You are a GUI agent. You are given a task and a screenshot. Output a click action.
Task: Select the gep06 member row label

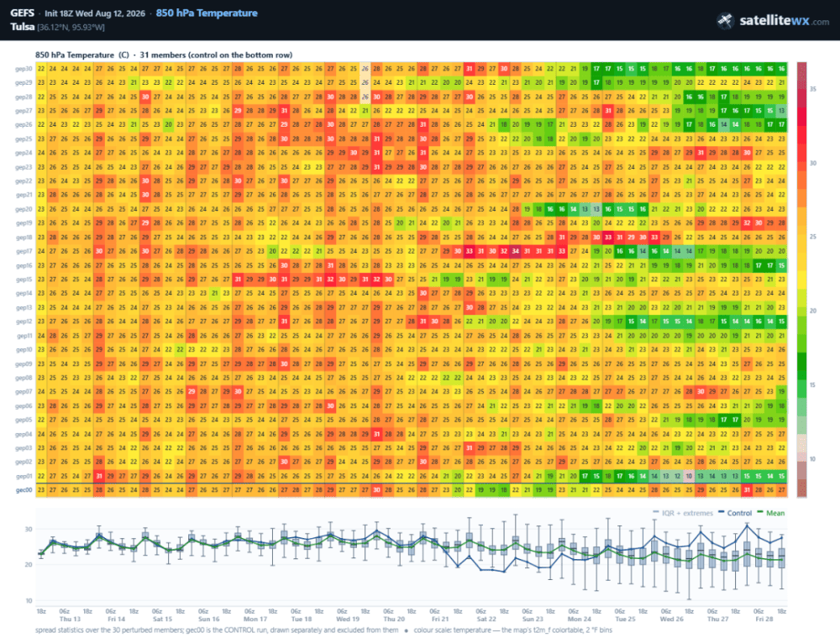(24, 405)
